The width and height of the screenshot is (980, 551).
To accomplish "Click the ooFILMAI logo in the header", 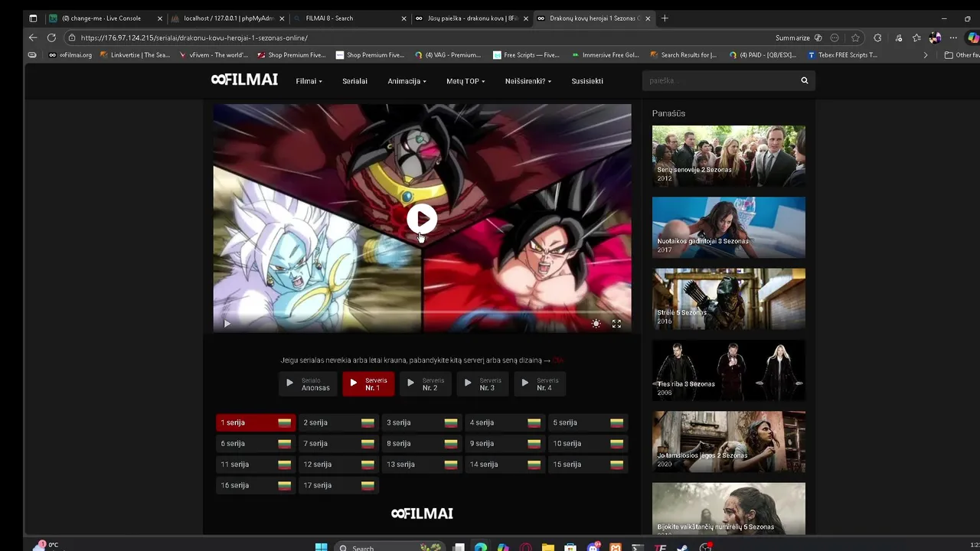I will click(244, 80).
